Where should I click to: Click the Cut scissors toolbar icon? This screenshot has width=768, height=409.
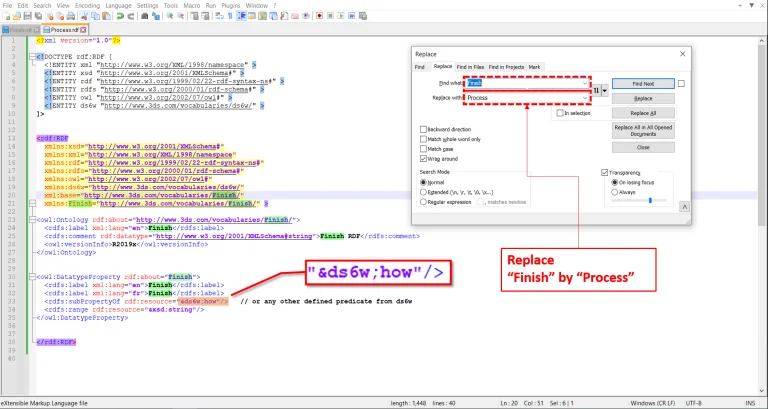click(84, 17)
